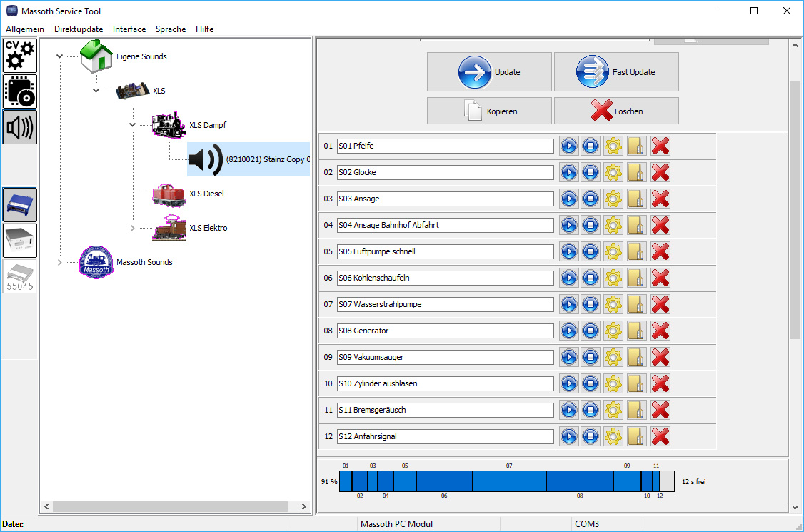
Task: Click the Löschen button
Action: coord(616,111)
